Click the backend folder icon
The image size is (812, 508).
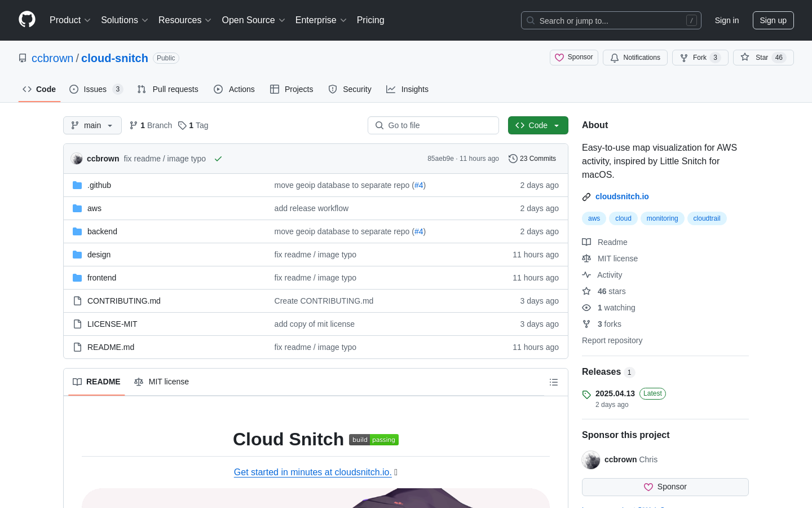point(77,231)
